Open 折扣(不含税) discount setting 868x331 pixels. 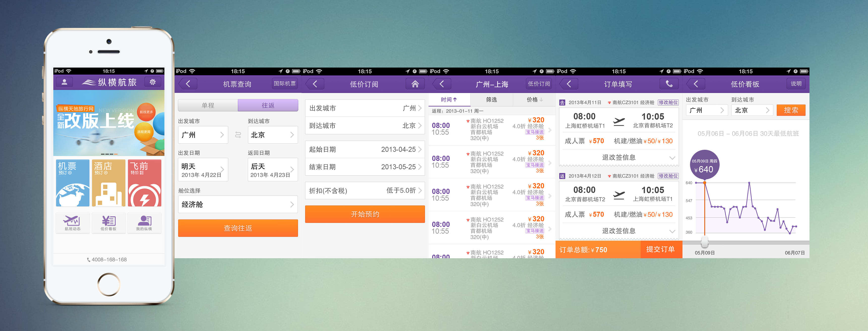coord(365,191)
